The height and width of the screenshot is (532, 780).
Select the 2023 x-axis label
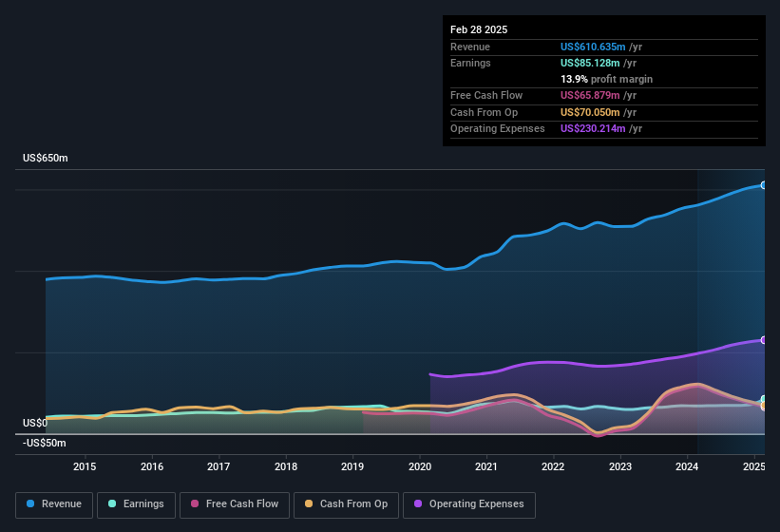pyautogui.click(x=620, y=466)
